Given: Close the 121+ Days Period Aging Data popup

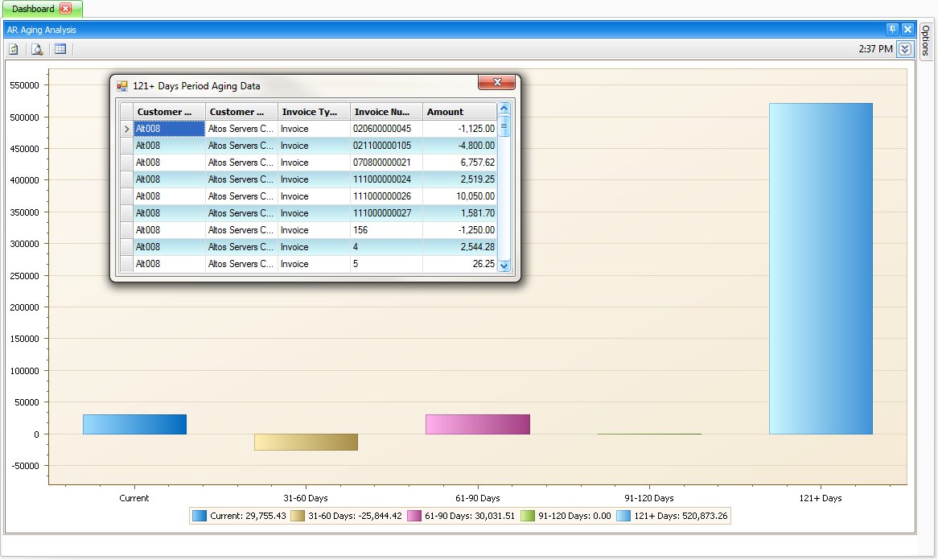Looking at the screenshot, I should click(x=497, y=83).
